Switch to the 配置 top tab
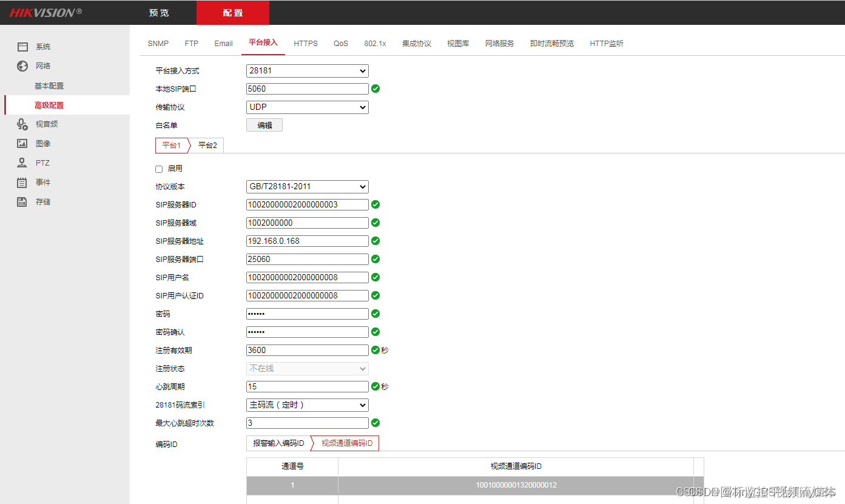This screenshot has width=845, height=504. [x=233, y=13]
